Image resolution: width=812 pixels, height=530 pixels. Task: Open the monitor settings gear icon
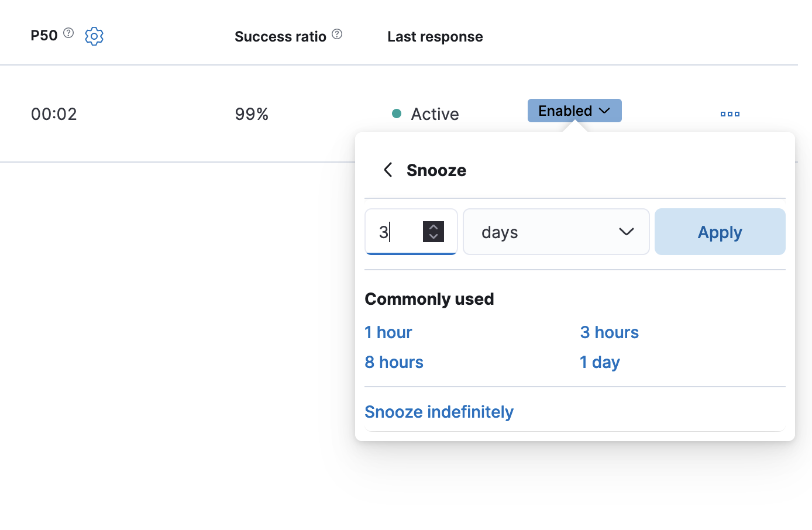tap(94, 36)
